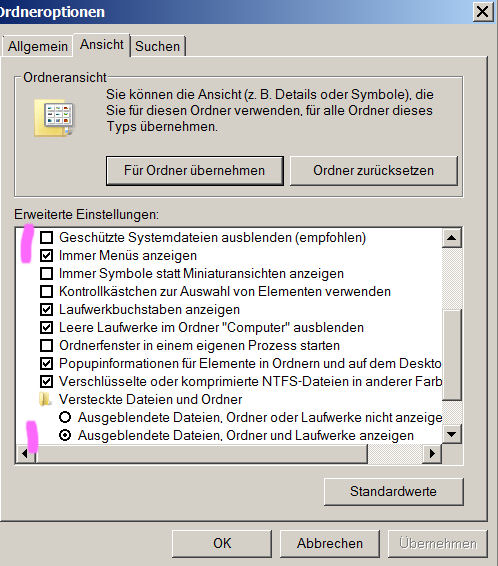Switch to the Allgemein tab
Viewport: 498px width, 566px height.
pyautogui.click(x=38, y=46)
